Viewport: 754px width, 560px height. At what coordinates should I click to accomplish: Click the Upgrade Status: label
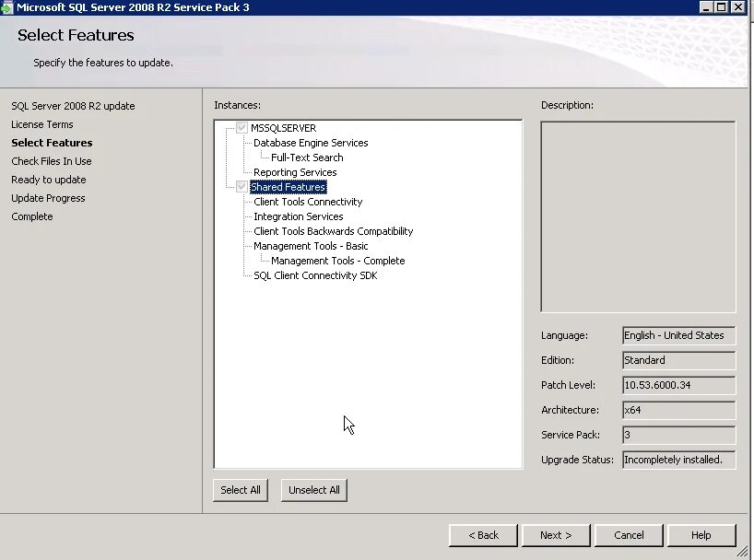(577, 460)
